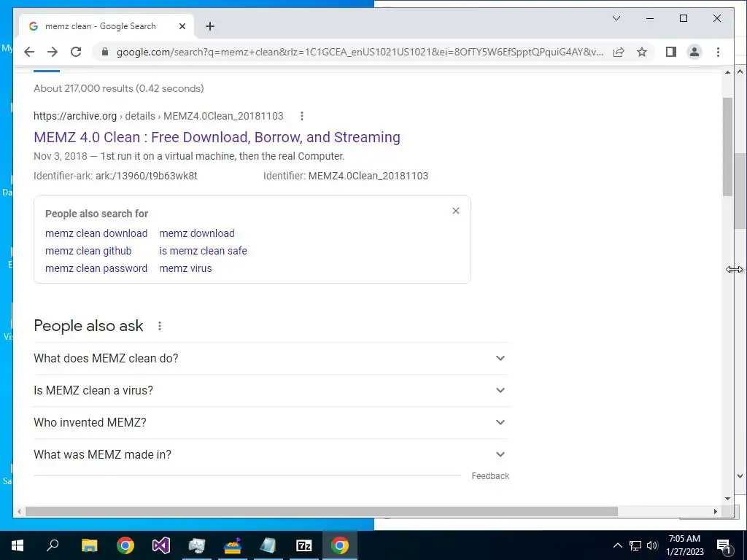The image size is (747, 560).
Task: Search for memz clean password
Action: click(96, 268)
